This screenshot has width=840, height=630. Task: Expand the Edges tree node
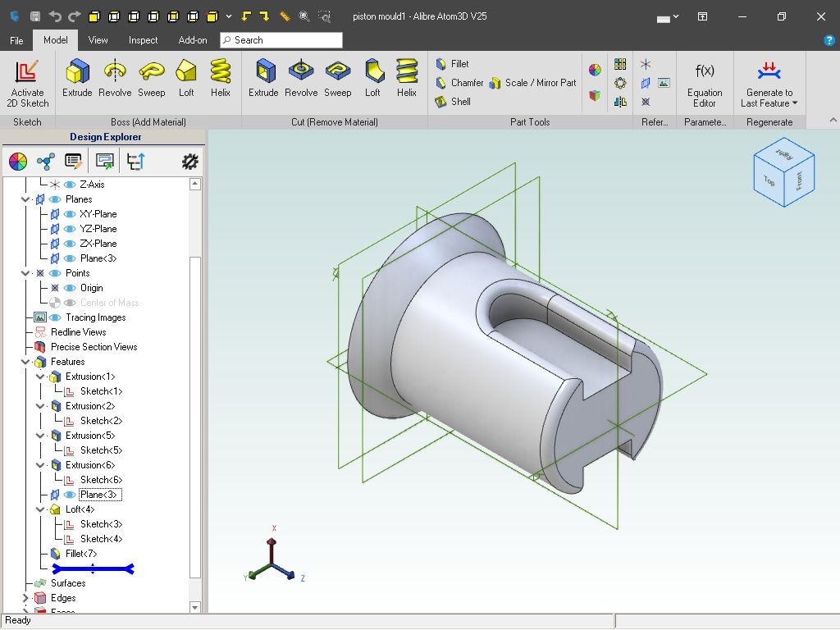tap(25, 598)
